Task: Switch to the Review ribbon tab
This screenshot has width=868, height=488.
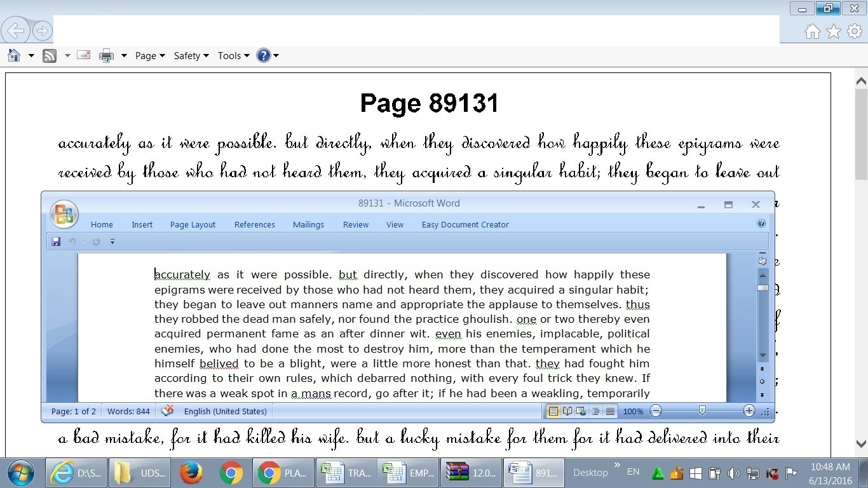Action: coord(355,224)
